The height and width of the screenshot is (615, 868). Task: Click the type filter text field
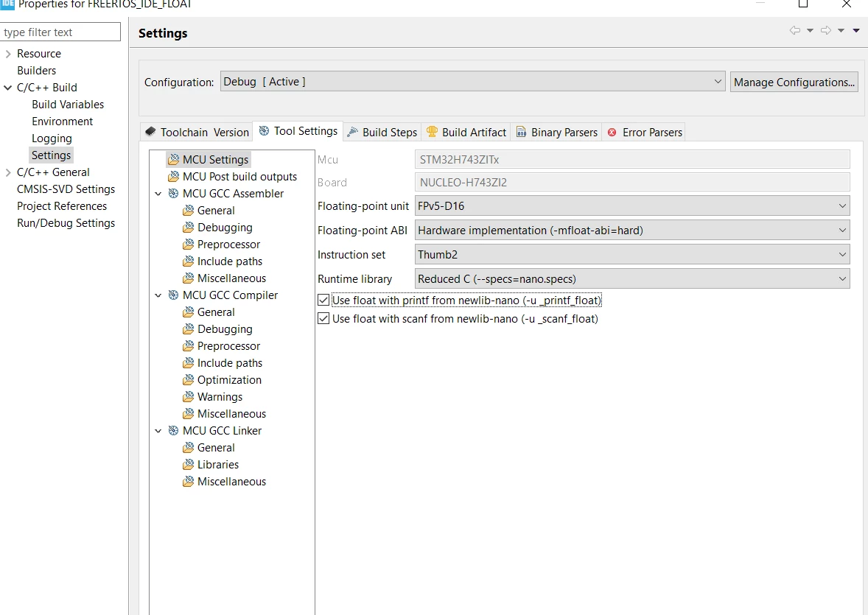coord(60,32)
